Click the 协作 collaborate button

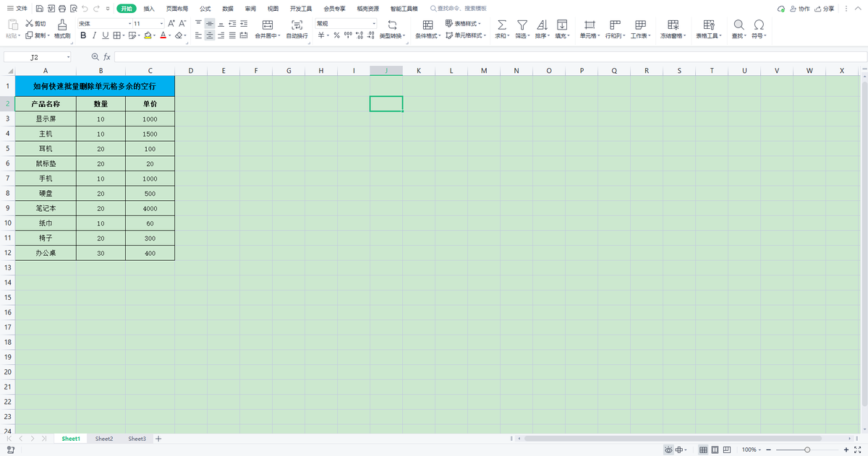[x=800, y=9]
